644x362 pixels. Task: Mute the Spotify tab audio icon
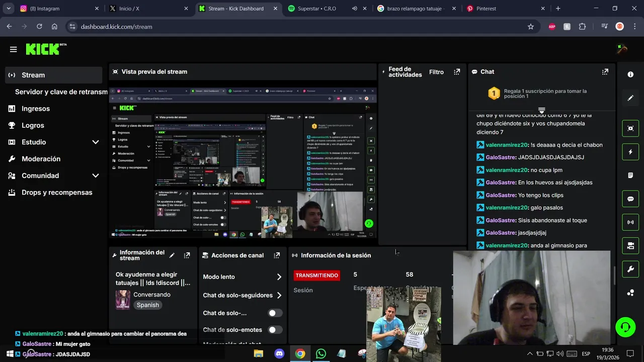[x=355, y=9]
